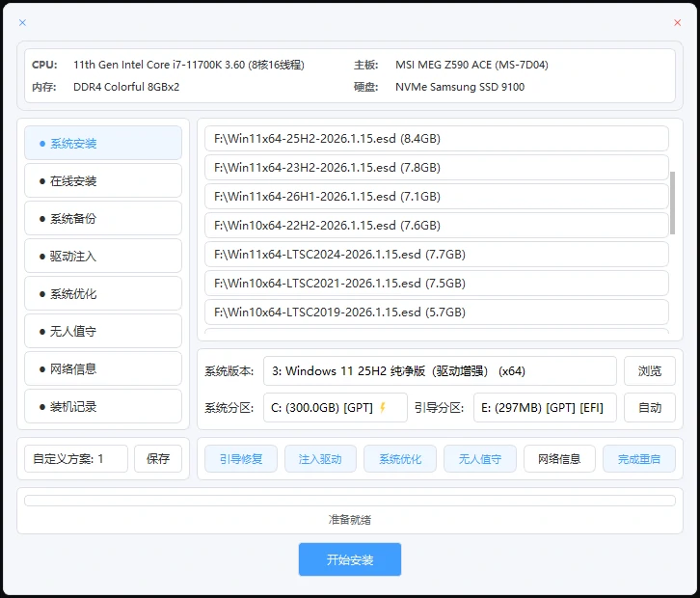Click the CPU info text
The width and height of the screenshot is (700, 598).
pyautogui.click(x=189, y=65)
